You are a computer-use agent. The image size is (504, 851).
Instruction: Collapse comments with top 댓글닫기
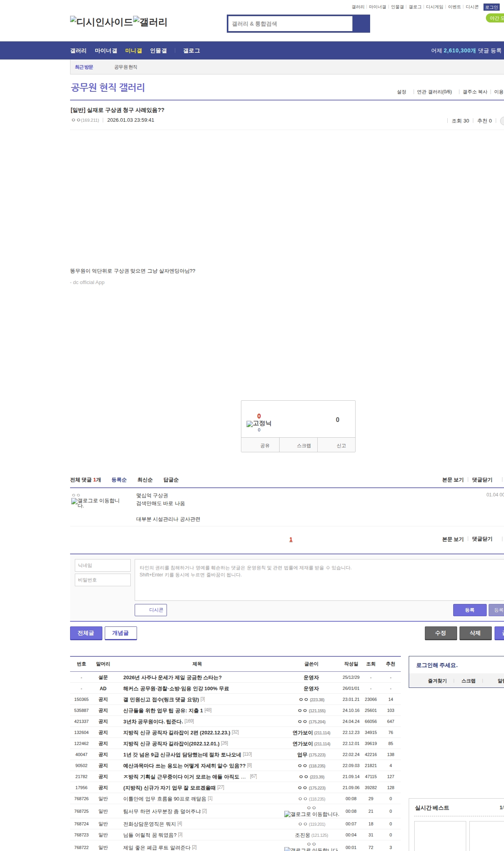pos(482,480)
